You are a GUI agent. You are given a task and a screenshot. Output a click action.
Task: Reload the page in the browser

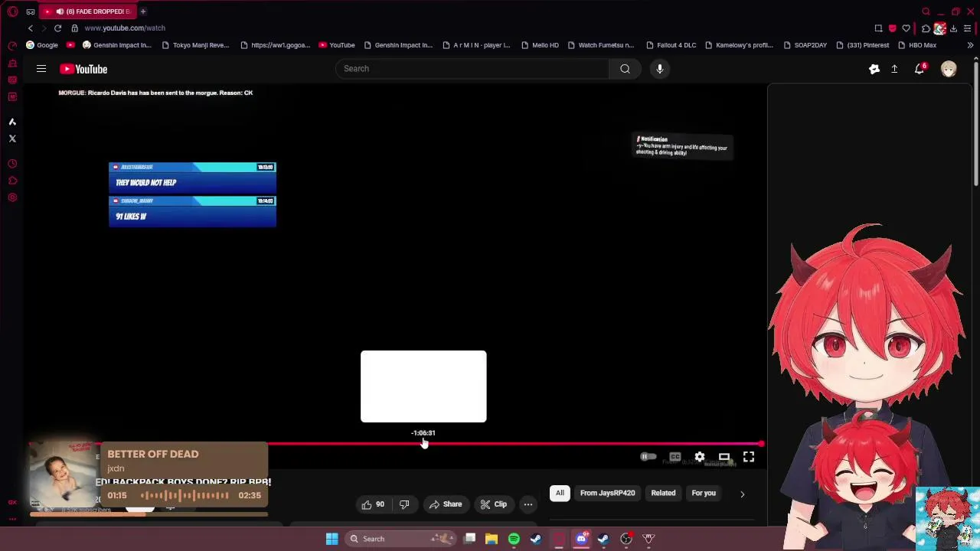coord(57,28)
